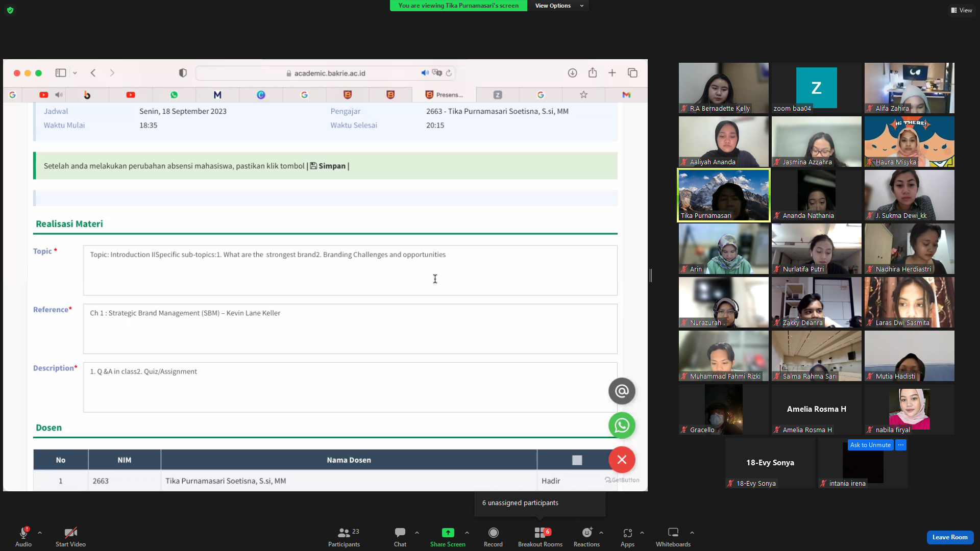Image resolution: width=980 pixels, height=551 pixels.
Task: Click the NIM column header
Action: tap(125, 460)
